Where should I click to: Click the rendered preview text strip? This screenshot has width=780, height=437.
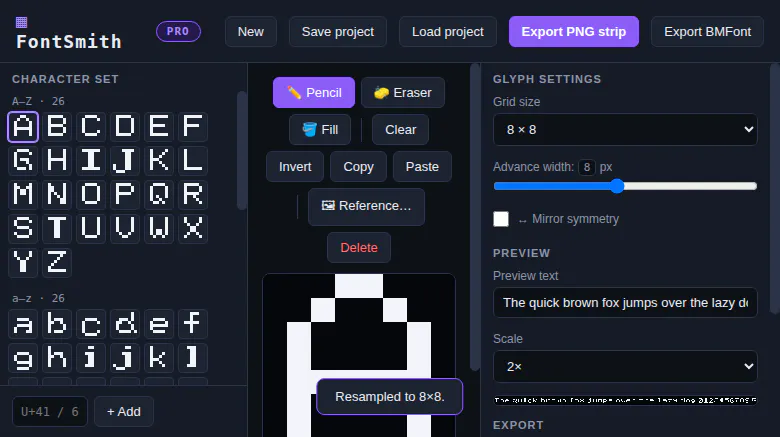625,400
